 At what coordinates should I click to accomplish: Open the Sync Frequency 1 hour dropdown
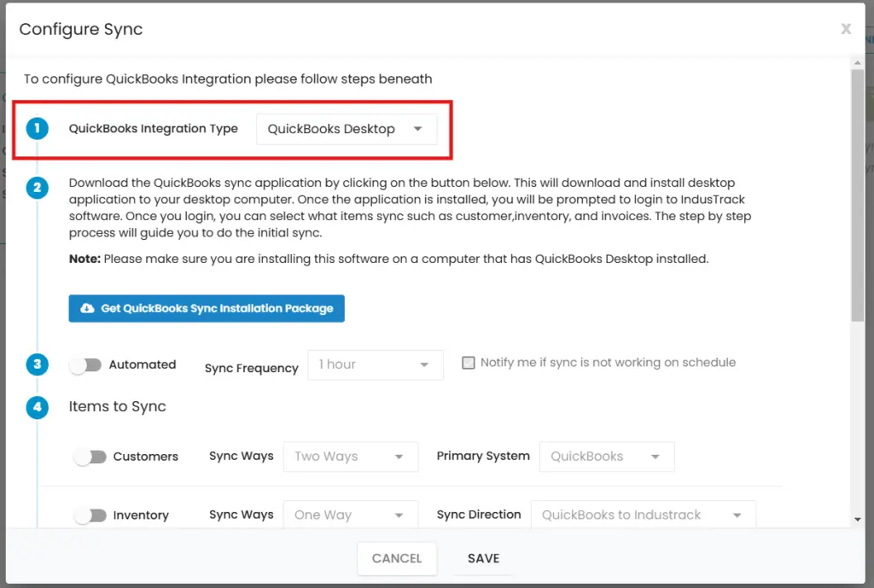tap(376, 364)
